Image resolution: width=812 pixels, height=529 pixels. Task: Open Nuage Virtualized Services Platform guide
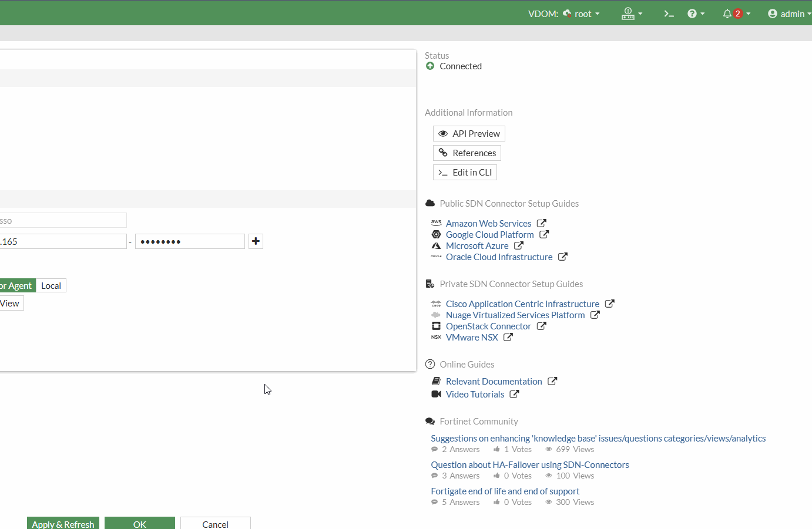pyautogui.click(x=515, y=315)
